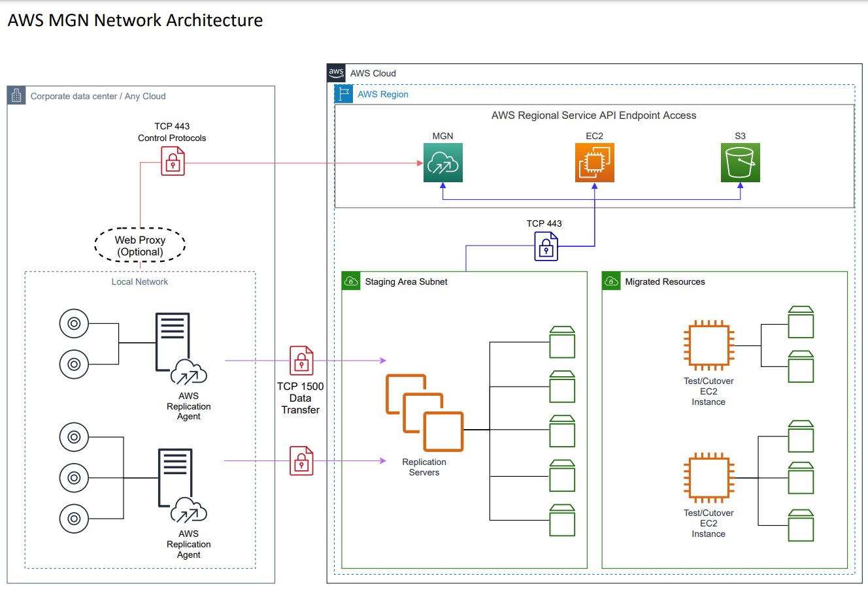Click the orange Replication Servers icon

click(425, 413)
